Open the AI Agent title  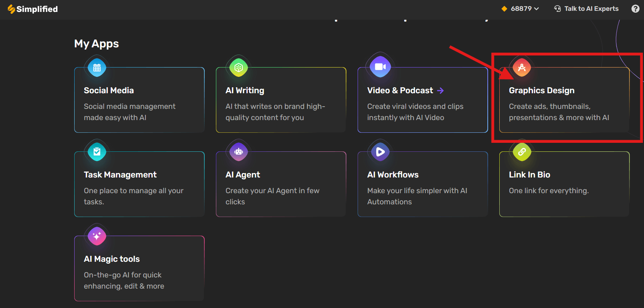point(243,175)
